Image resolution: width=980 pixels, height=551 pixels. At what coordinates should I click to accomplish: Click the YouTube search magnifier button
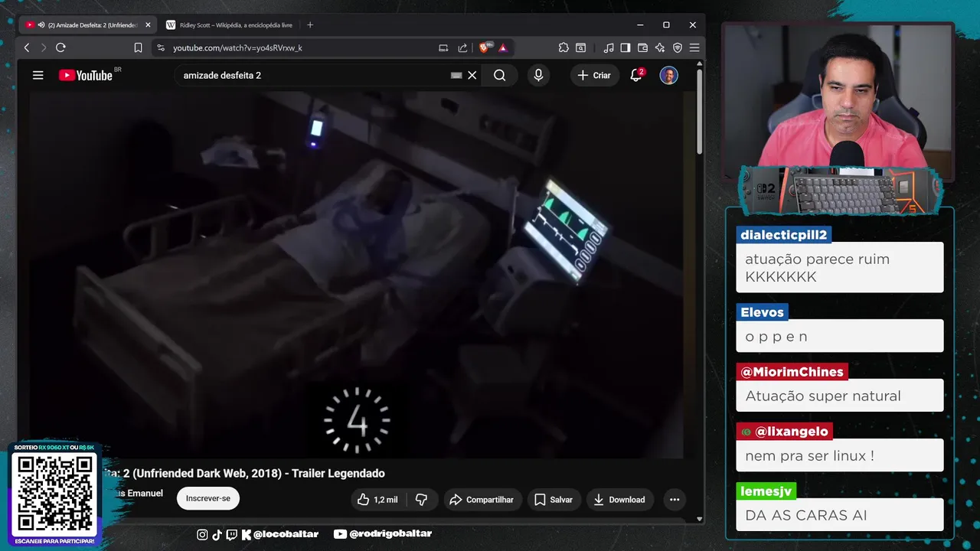point(500,75)
